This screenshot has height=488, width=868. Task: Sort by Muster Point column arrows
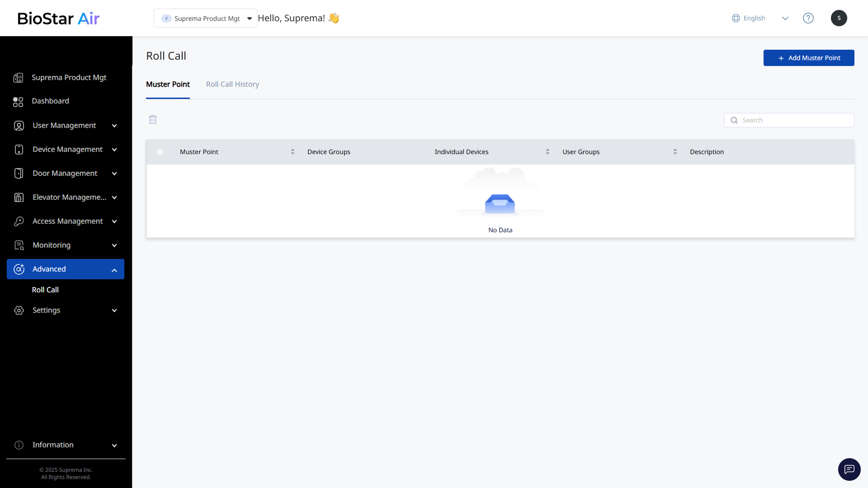pos(292,152)
